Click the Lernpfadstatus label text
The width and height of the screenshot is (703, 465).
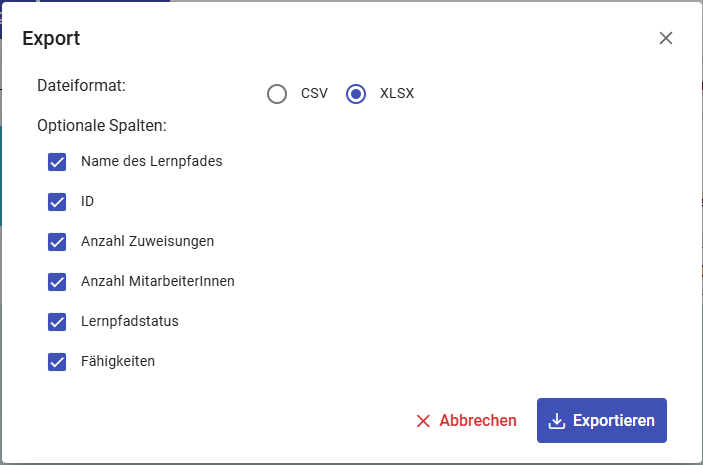[x=130, y=321]
